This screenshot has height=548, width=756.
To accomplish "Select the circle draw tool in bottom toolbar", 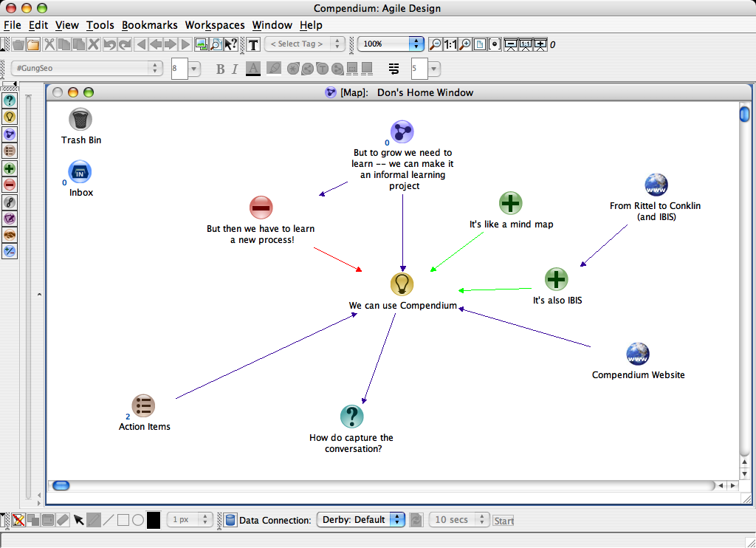I will pyautogui.click(x=138, y=520).
